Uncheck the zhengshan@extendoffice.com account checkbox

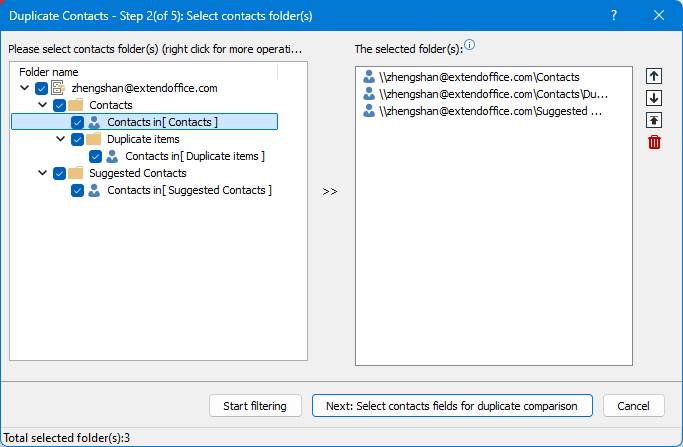(x=41, y=88)
